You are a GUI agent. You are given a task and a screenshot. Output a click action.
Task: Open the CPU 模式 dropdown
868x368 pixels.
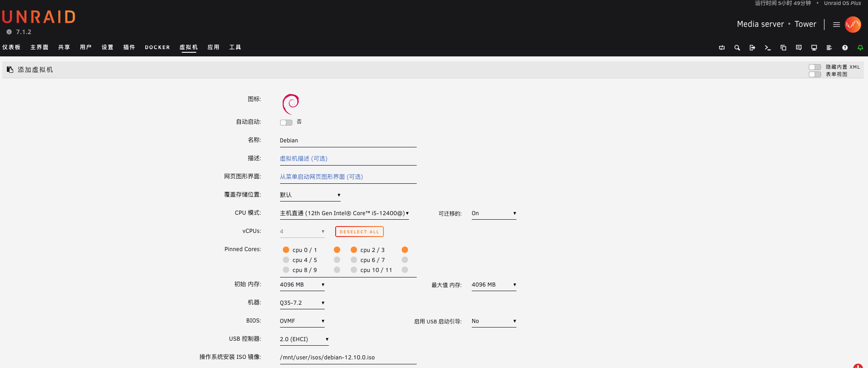point(344,213)
